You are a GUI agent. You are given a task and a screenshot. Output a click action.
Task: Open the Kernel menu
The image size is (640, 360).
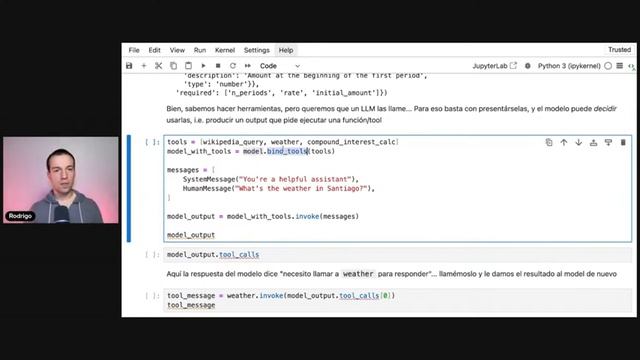pyautogui.click(x=224, y=50)
